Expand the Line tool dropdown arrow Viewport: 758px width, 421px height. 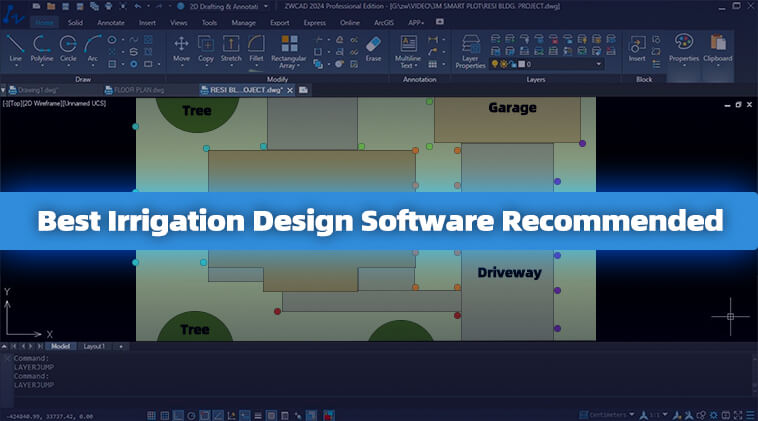point(15,65)
